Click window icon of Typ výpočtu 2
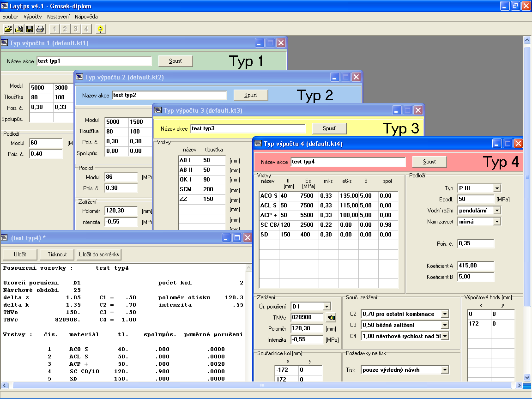The height and width of the screenshot is (399, 532). coord(79,77)
